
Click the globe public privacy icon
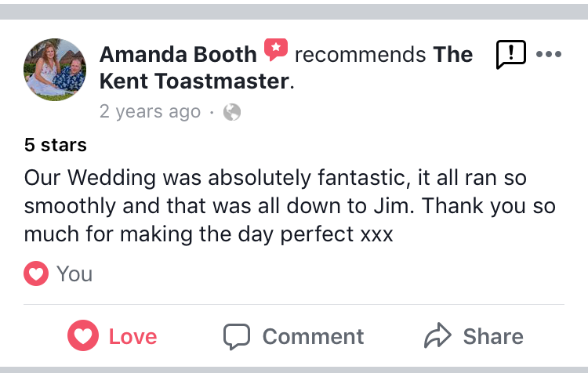pyautogui.click(x=232, y=112)
